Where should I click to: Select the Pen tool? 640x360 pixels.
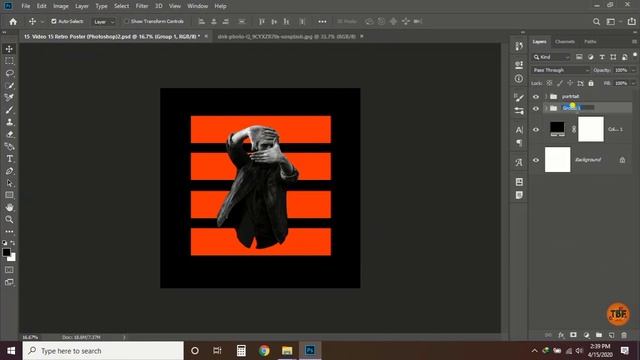tap(9, 171)
